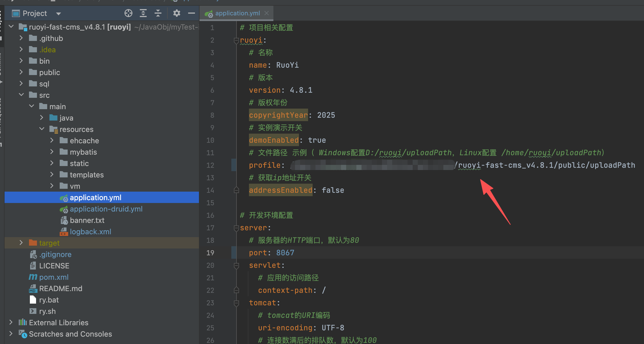
Task: Click the Select Opened File locate icon
Action: (128, 13)
